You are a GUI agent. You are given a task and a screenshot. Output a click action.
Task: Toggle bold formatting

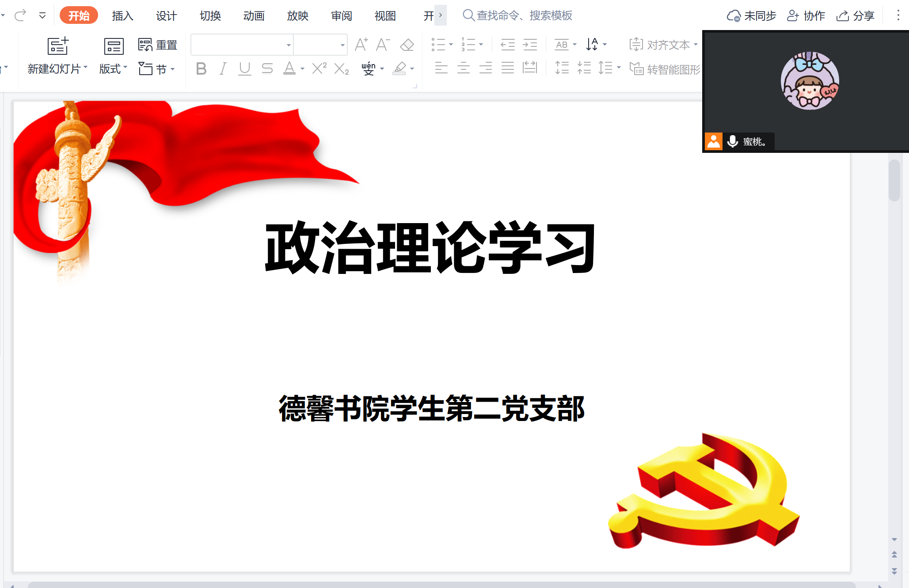[x=201, y=68]
